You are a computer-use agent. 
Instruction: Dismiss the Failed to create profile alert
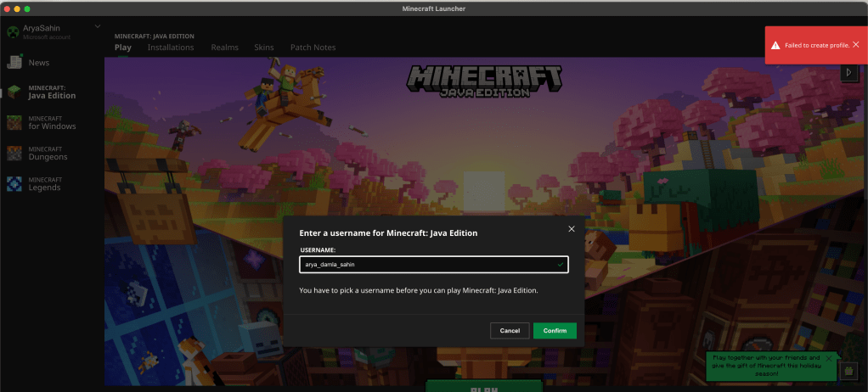click(x=856, y=45)
